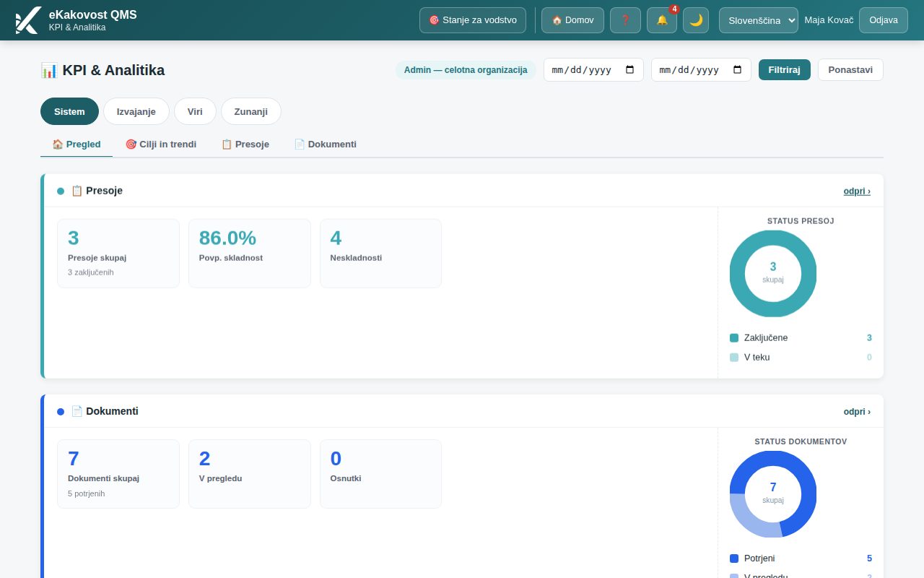The height and width of the screenshot is (578, 924).
Task: Click the Dokumenti skupaj KPI tile
Action: point(118,474)
